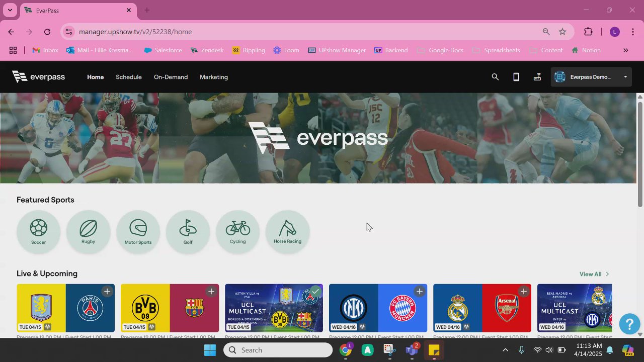Open the Google Docs bookmark folder

tap(440, 50)
